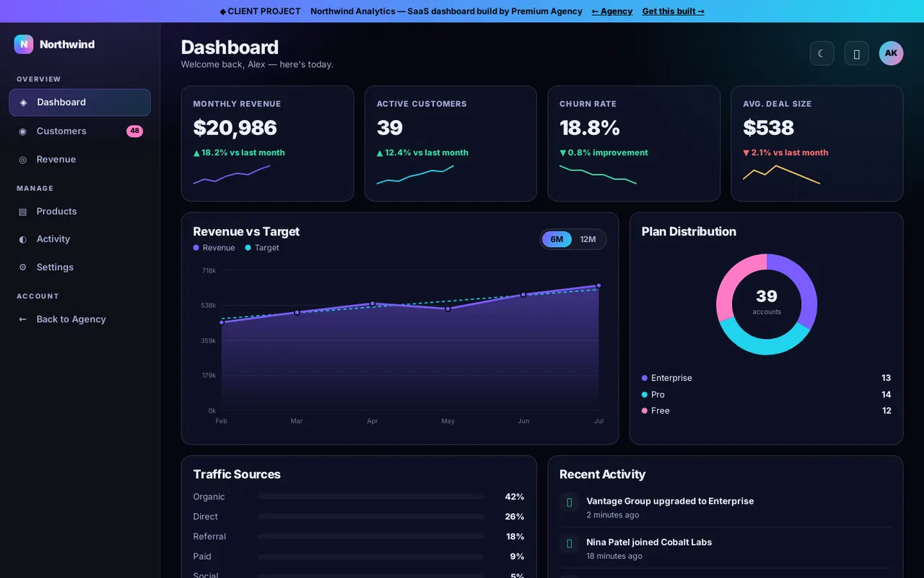924x578 pixels.
Task: Click the Enterprise plan legend dot
Action: 645,378
